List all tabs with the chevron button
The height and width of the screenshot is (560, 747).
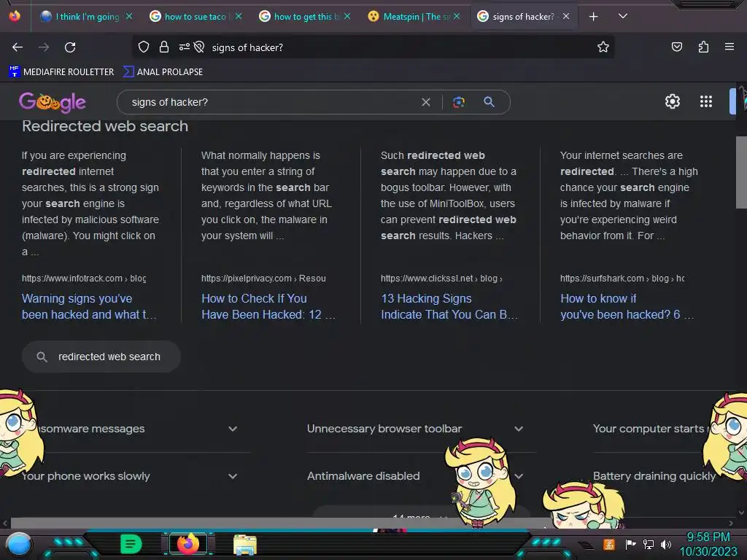point(622,16)
